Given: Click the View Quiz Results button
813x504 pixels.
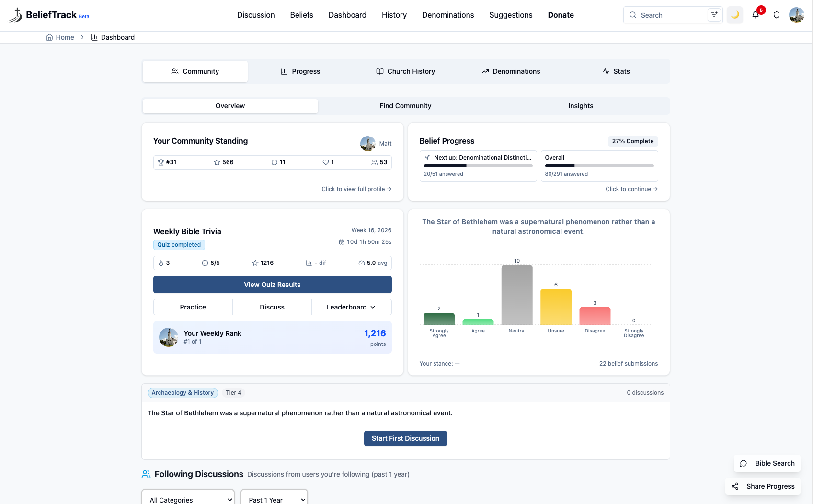Looking at the screenshot, I should (x=272, y=285).
